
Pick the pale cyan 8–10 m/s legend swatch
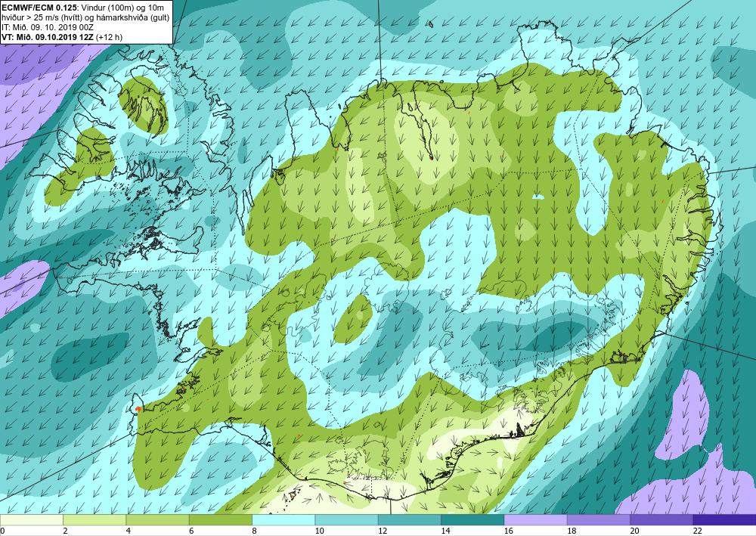pyautogui.click(x=283, y=519)
